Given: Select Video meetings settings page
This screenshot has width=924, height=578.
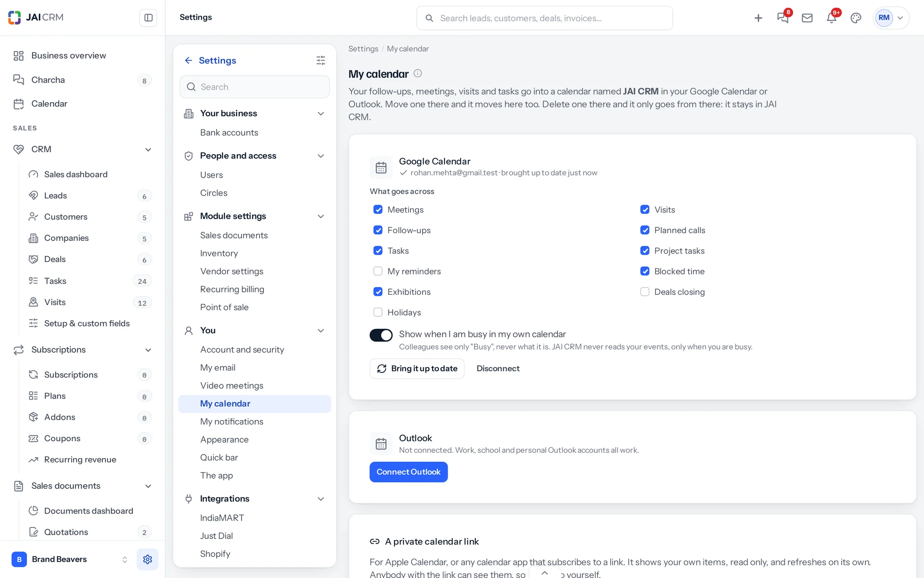Looking at the screenshot, I should point(255,385).
